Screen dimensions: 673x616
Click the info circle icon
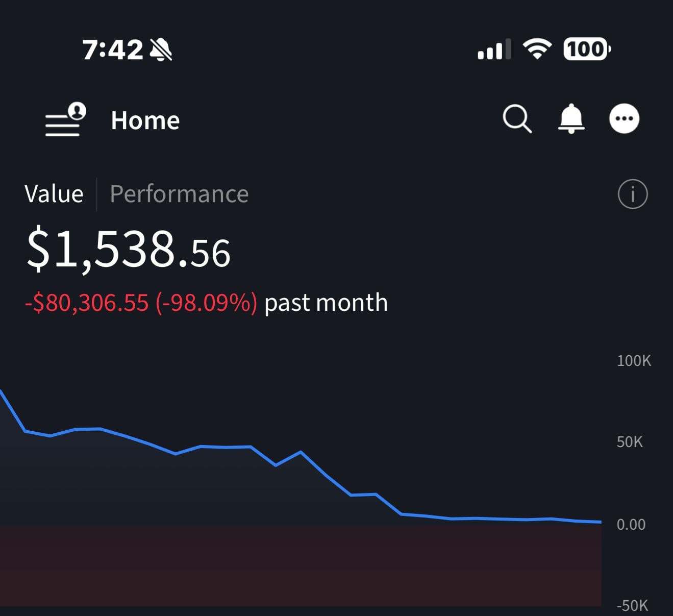[x=632, y=194]
